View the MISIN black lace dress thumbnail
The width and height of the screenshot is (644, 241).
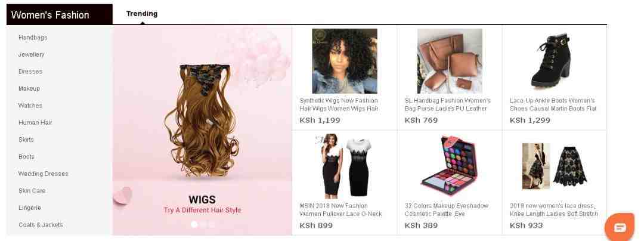345,166
